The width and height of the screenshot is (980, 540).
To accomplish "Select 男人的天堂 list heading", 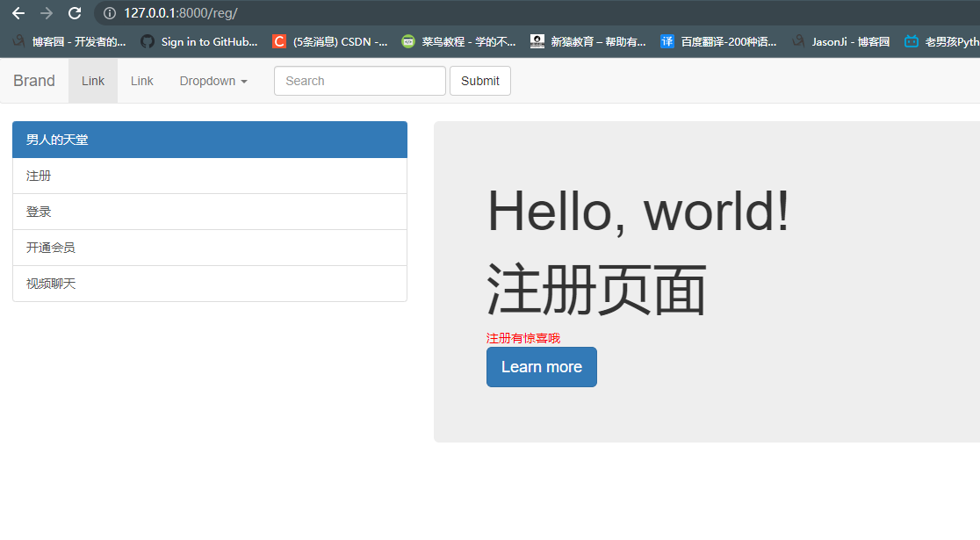I will [x=210, y=140].
